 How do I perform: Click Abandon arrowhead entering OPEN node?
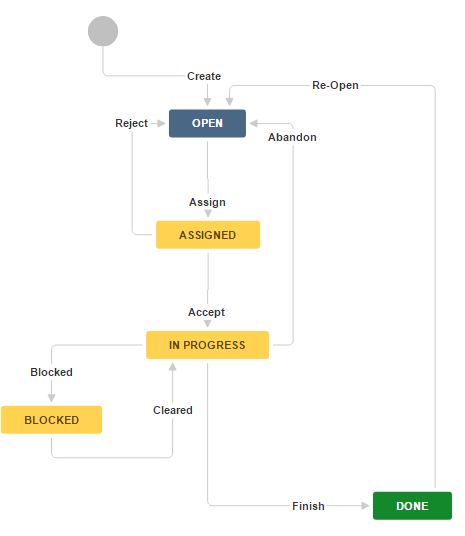click(254, 123)
